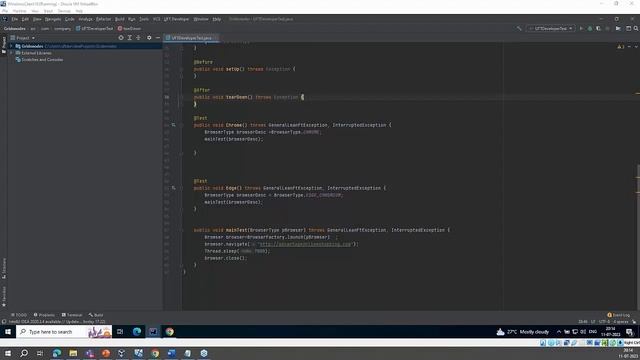
Task: Open Project panel settings gear
Action: tap(149, 38)
